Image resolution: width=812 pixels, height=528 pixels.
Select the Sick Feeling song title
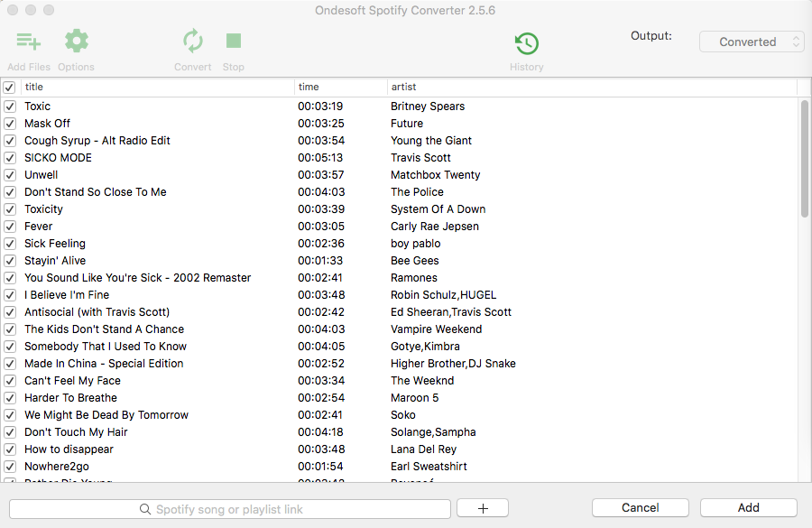tap(55, 244)
